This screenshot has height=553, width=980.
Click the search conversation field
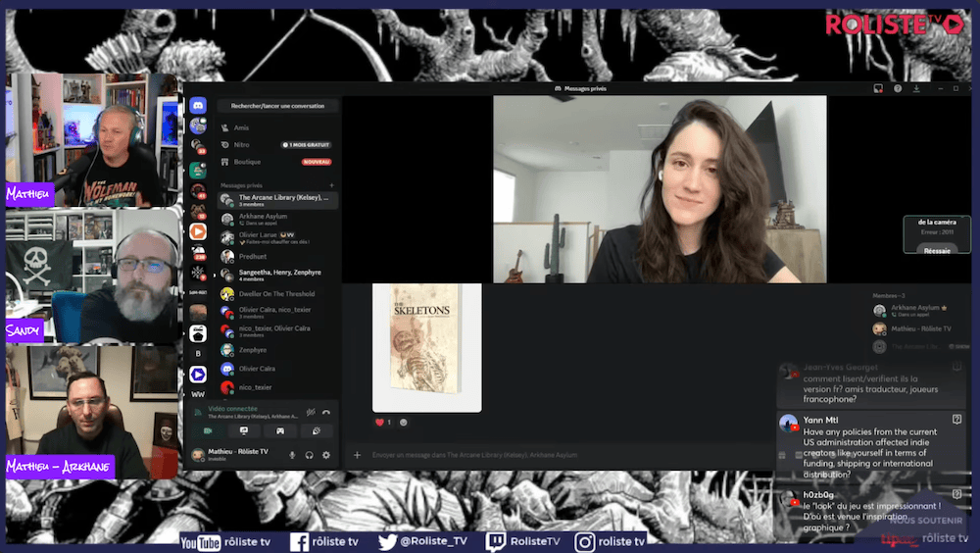(277, 106)
